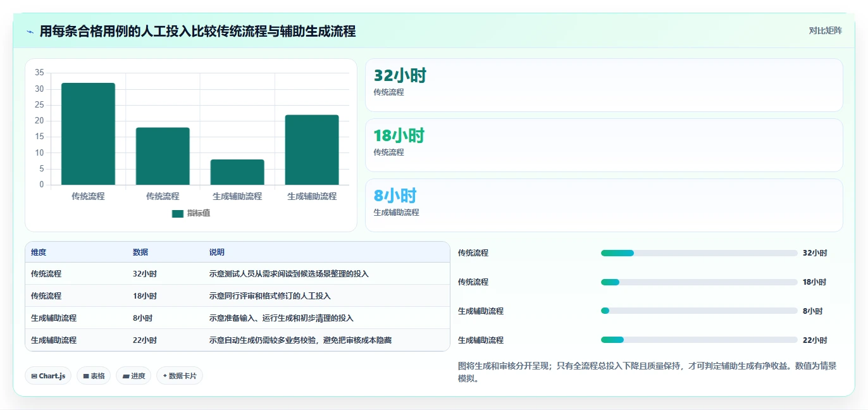The height and width of the screenshot is (410, 868).
Task: Click the bar of value 18 in chart
Action: coord(163,156)
